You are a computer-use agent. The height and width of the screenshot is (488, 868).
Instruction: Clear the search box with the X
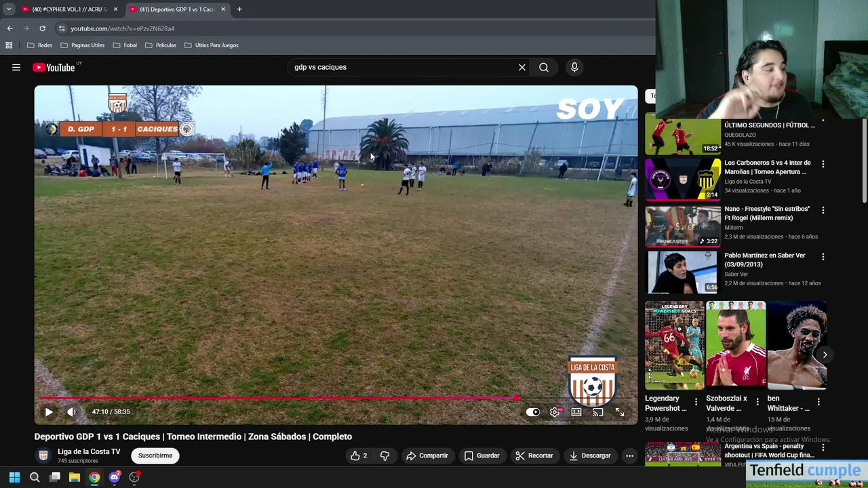522,67
